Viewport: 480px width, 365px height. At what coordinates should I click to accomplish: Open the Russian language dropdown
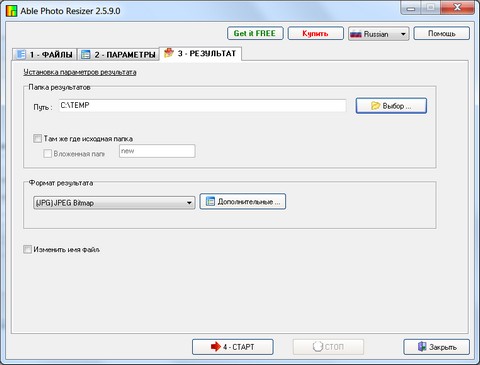click(x=379, y=34)
